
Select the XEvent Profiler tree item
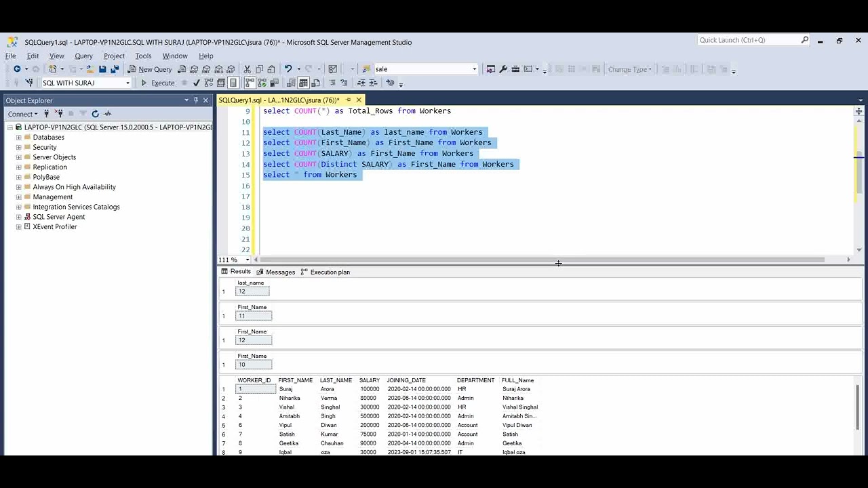(55, 227)
